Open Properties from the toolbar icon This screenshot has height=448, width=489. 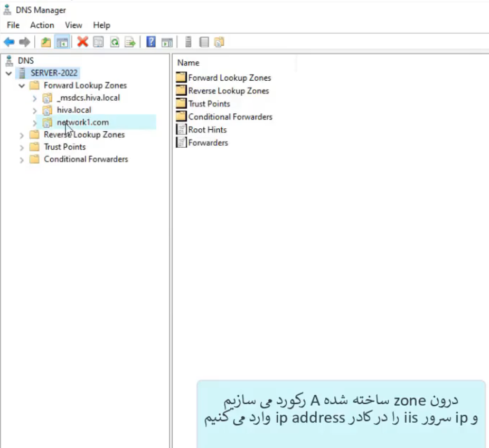[98, 42]
